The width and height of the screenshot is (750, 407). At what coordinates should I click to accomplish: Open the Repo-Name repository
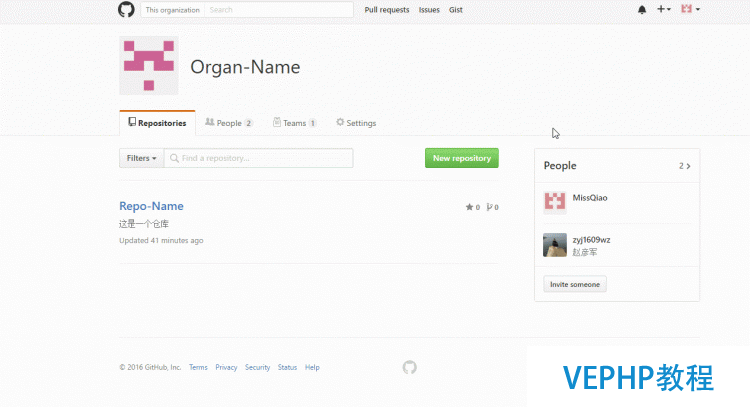[151, 206]
